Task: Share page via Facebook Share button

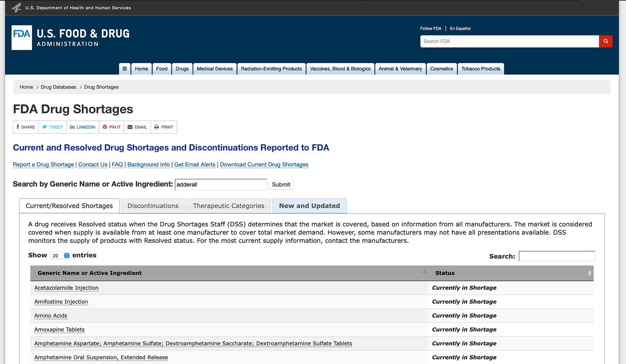Action: click(26, 127)
